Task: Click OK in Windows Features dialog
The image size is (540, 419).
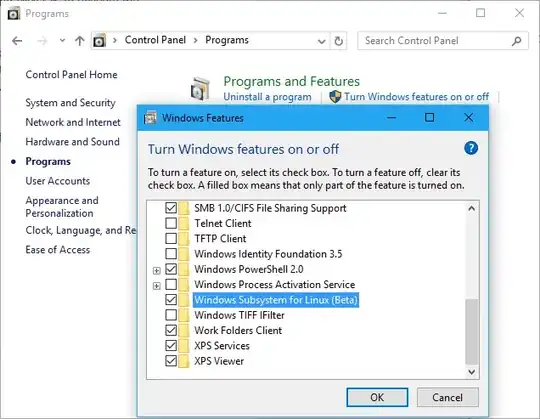Action: (x=377, y=397)
